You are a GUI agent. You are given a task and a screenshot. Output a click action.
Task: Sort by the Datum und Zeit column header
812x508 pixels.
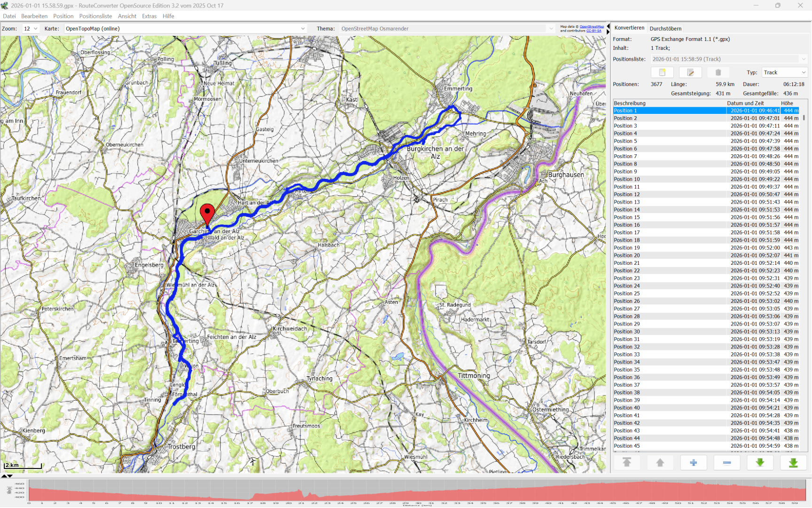[x=745, y=103]
